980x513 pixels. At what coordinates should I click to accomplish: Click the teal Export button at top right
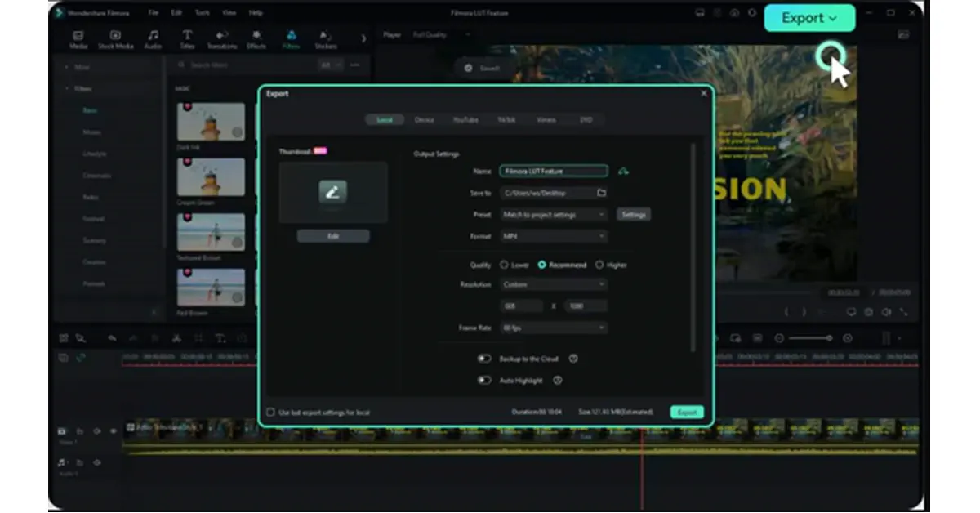click(x=809, y=18)
